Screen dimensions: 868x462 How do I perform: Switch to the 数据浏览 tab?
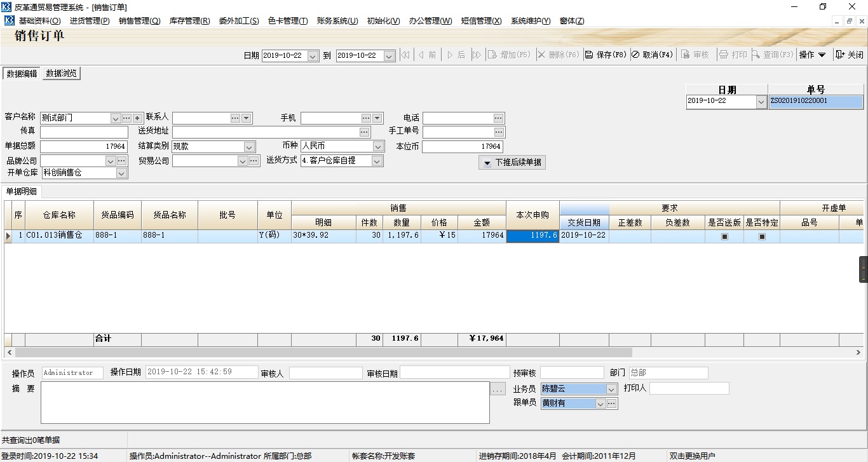coord(62,73)
